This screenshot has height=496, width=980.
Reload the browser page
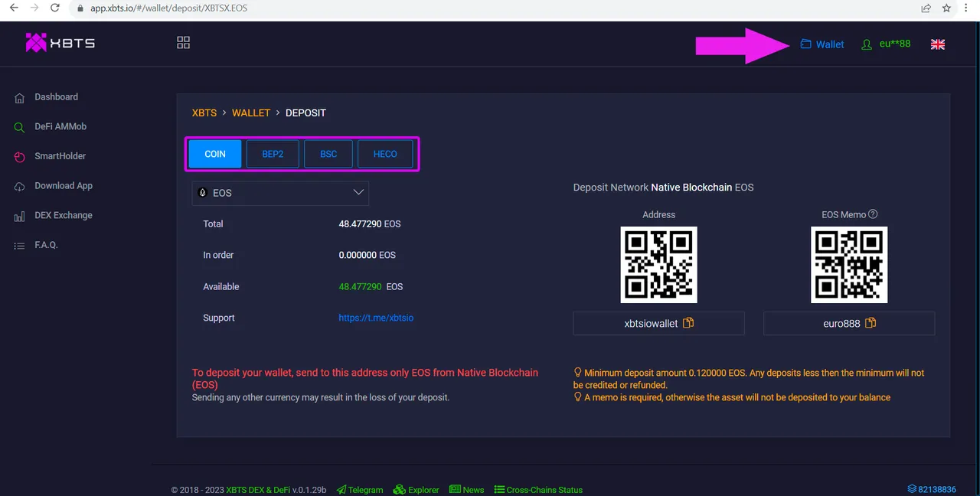[x=55, y=8]
